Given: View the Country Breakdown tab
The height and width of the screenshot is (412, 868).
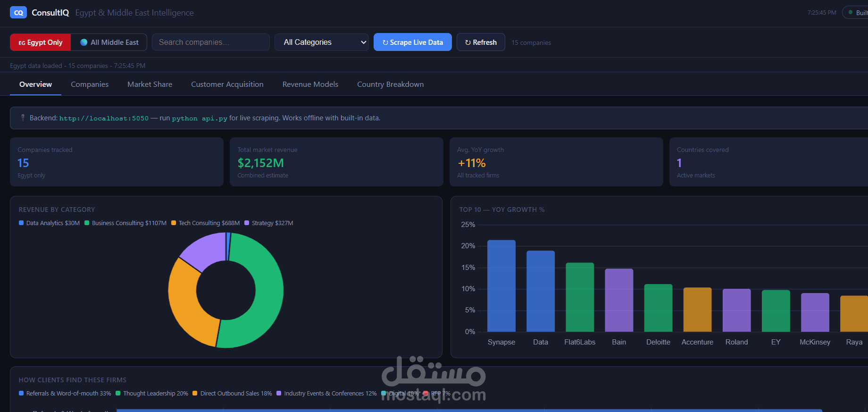Looking at the screenshot, I should tap(390, 84).
